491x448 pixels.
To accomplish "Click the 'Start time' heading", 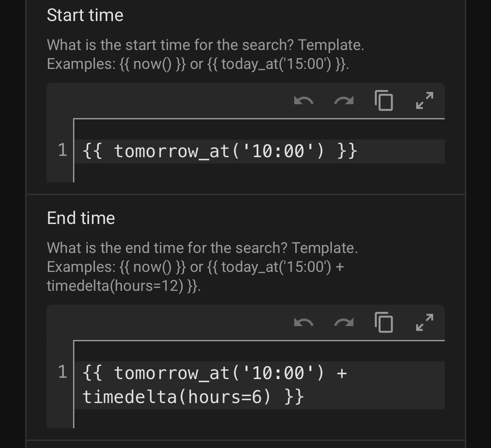I will pyautogui.click(x=85, y=16).
